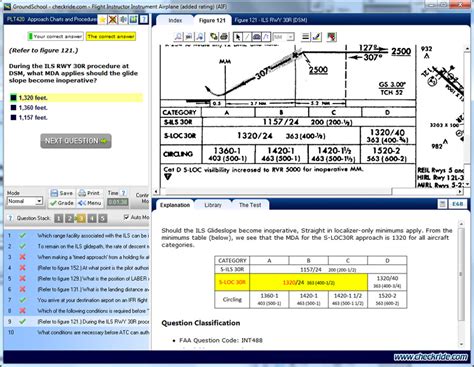Image resolution: width=474 pixels, height=367 pixels.
Task: Open the notepad icon beside E6B
Action: [x=442, y=204]
